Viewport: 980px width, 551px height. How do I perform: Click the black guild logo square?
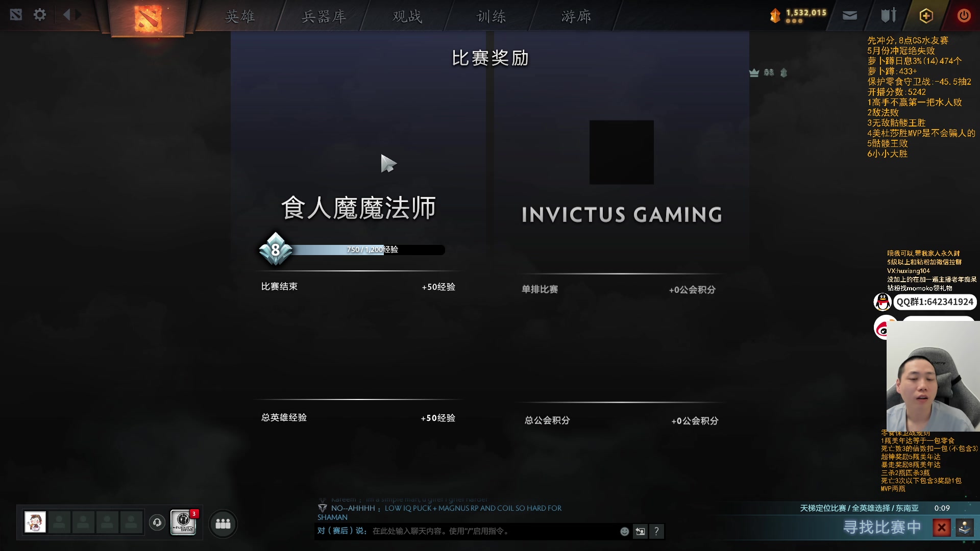click(621, 152)
